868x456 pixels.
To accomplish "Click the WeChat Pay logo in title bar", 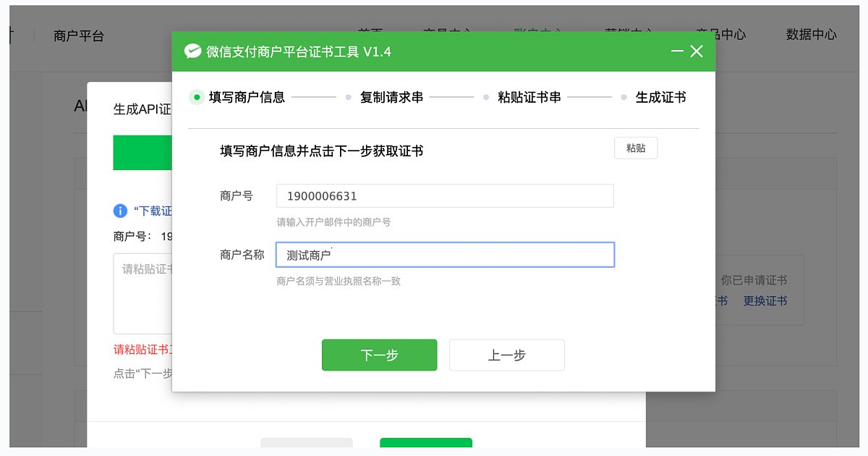I will pos(192,51).
